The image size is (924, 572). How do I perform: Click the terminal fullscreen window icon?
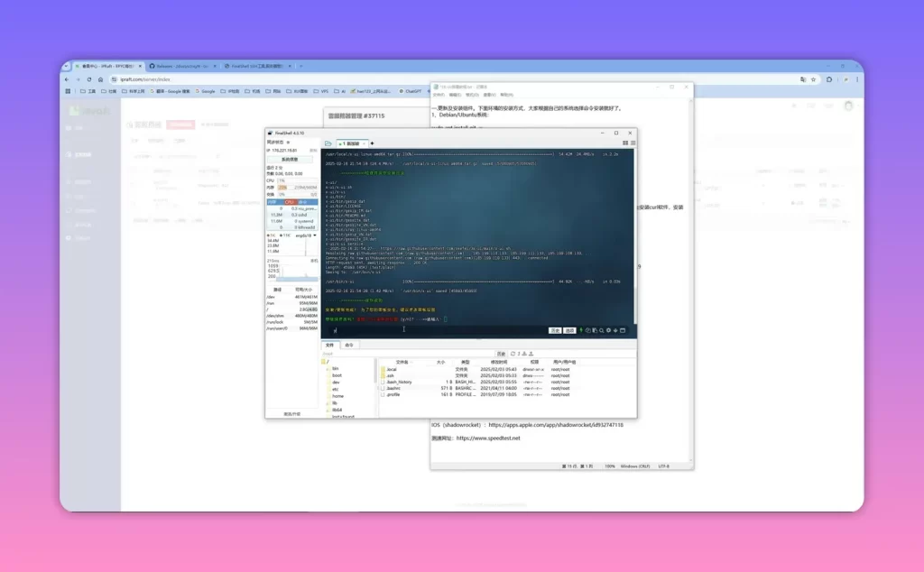(x=623, y=330)
